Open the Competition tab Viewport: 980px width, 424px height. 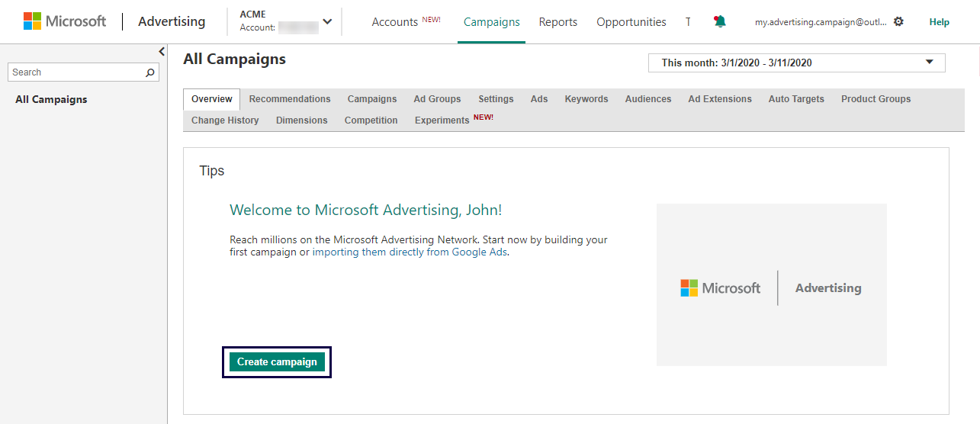pyautogui.click(x=371, y=120)
